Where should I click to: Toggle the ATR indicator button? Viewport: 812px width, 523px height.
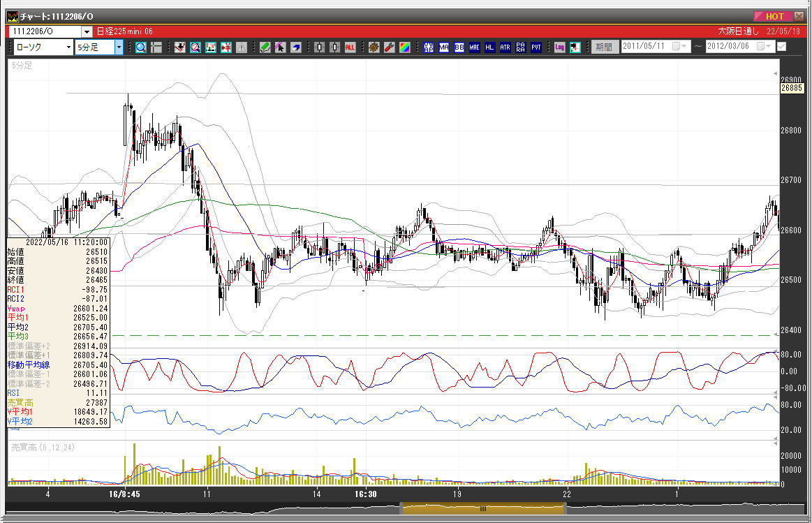[x=505, y=47]
